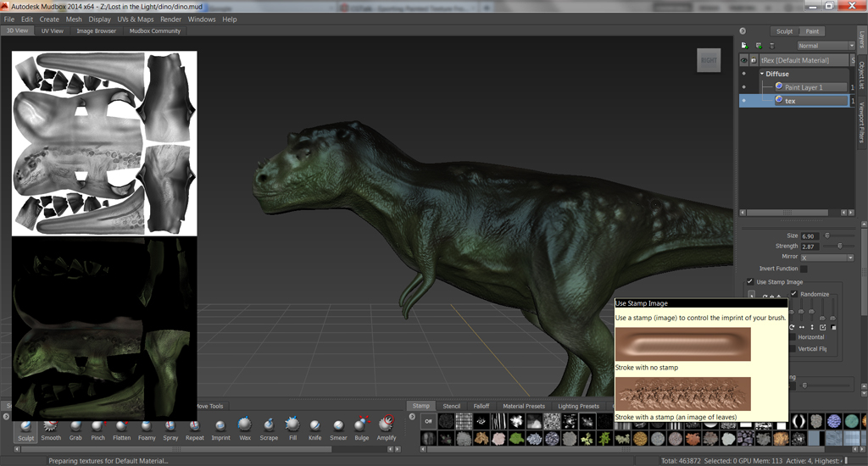This screenshot has height=466, width=868.
Task: Open the Lighting Presets tab
Action: click(578, 406)
